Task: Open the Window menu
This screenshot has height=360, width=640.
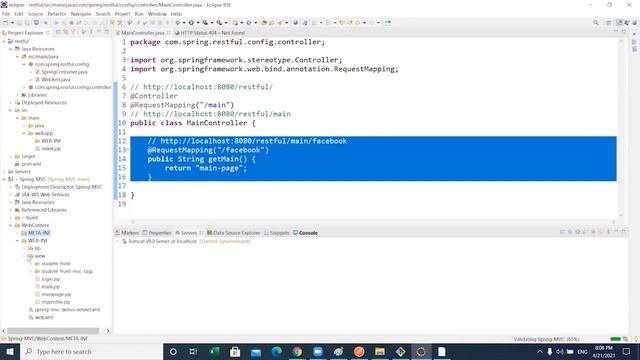Action: click(x=157, y=14)
